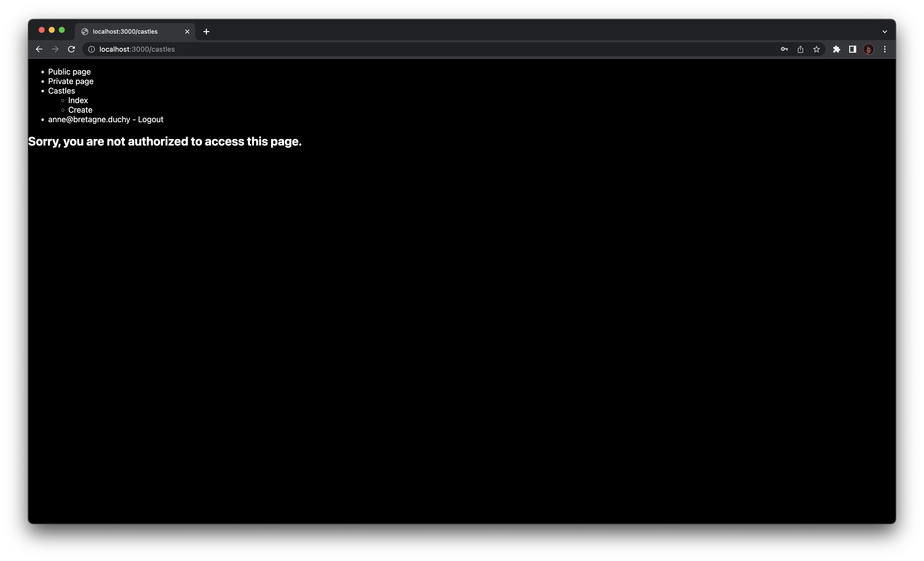Navigate to the Castles Index link
The width and height of the screenshot is (924, 561).
78,100
